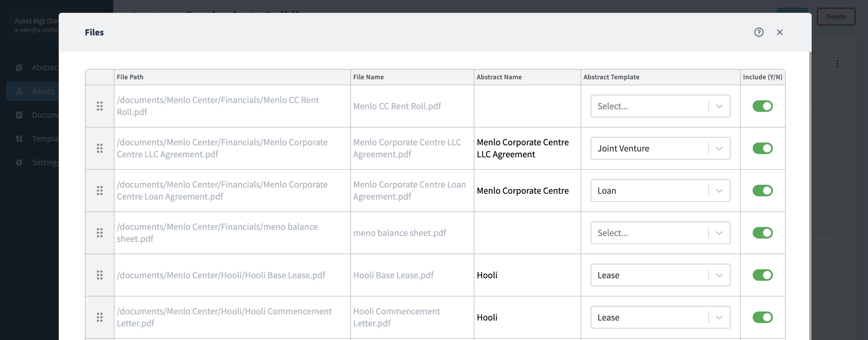Click drag handle for Loan Agreement row
Viewport: 868px width, 340px height.
click(100, 190)
